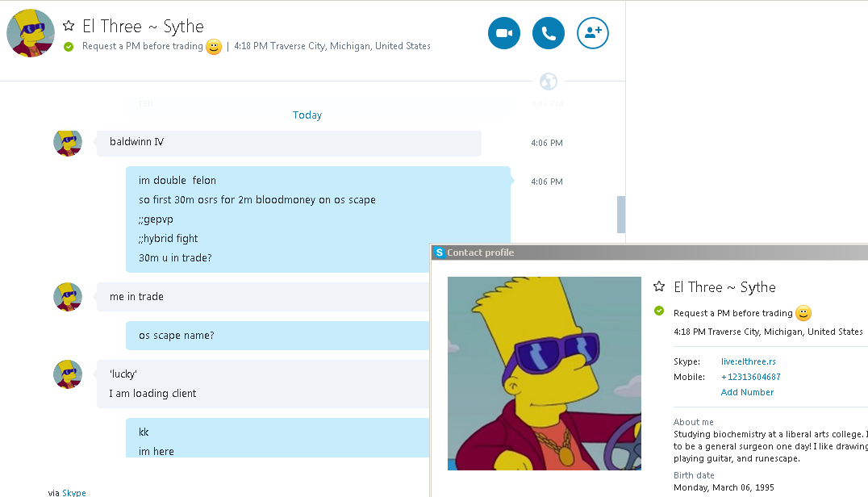Image resolution: width=868 pixels, height=497 pixels.
Task: Click online status icon in Contact profile
Action: pos(659,311)
